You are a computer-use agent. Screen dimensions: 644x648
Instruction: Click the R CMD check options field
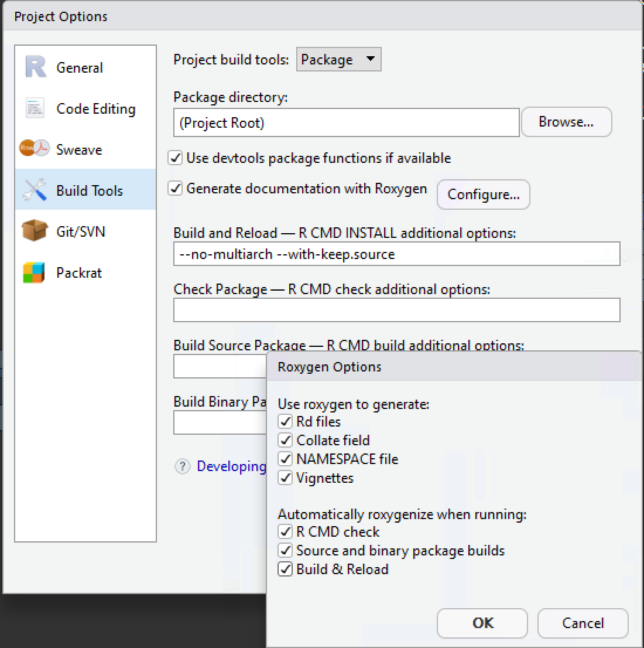pyautogui.click(x=396, y=310)
